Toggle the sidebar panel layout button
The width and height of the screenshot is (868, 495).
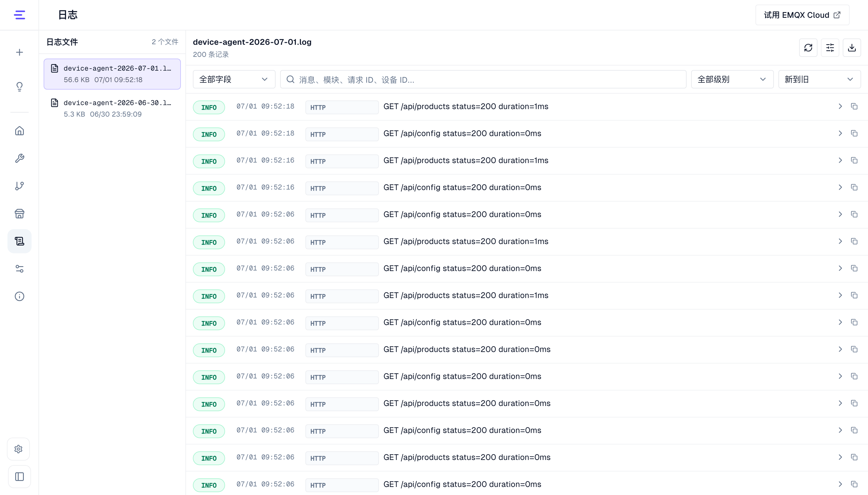(19, 477)
